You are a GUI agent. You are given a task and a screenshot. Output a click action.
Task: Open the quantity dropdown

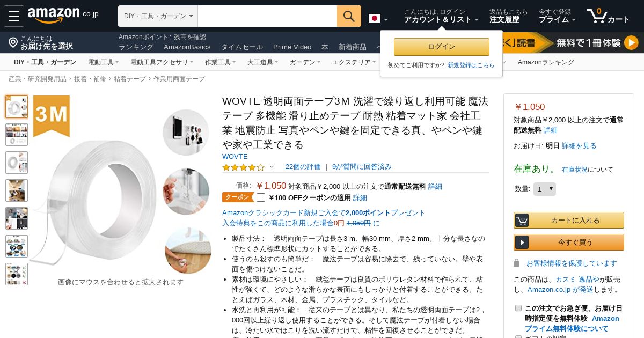coord(544,189)
